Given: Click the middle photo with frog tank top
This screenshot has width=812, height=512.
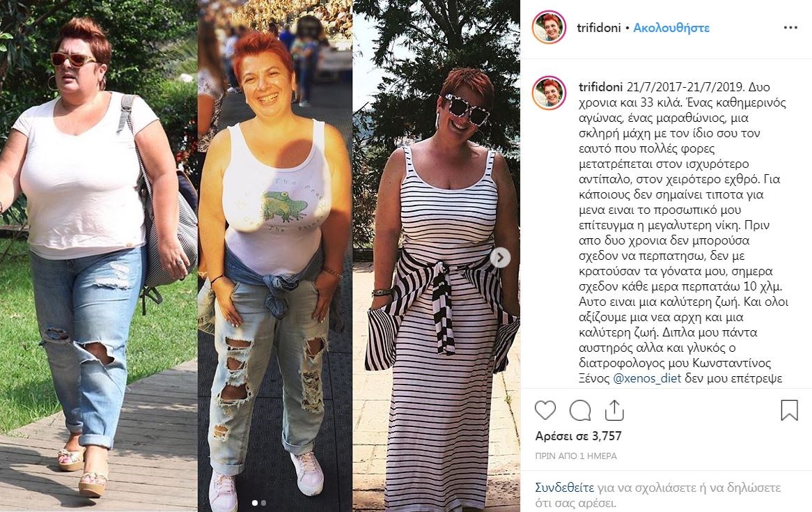Looking at the screenshot, I should (275, 256).
